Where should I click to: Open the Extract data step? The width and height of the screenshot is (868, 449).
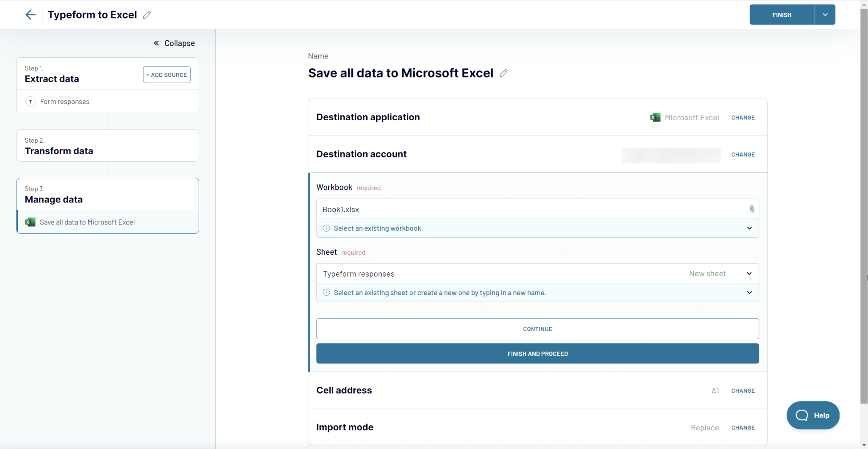52,79
